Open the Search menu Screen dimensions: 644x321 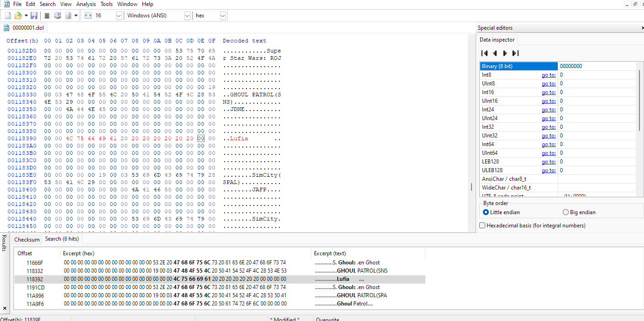point(47,4)
